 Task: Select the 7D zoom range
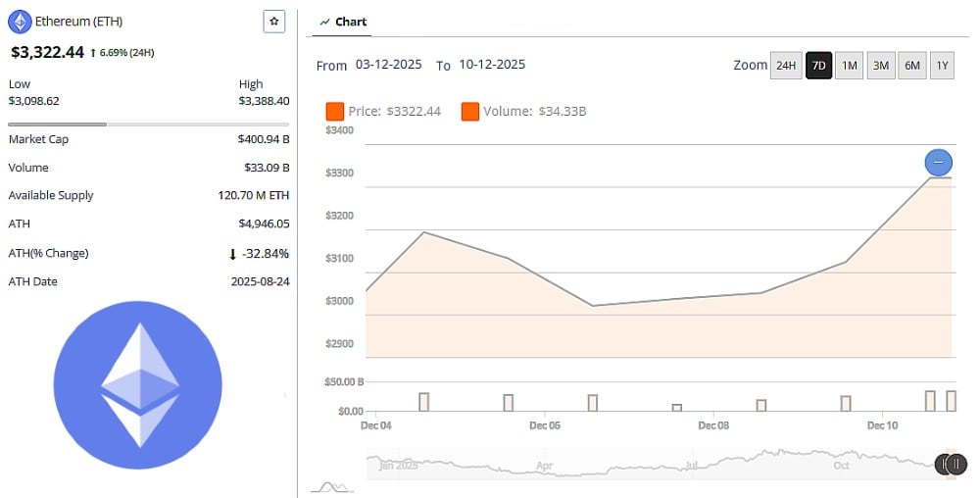coord(818,66)
